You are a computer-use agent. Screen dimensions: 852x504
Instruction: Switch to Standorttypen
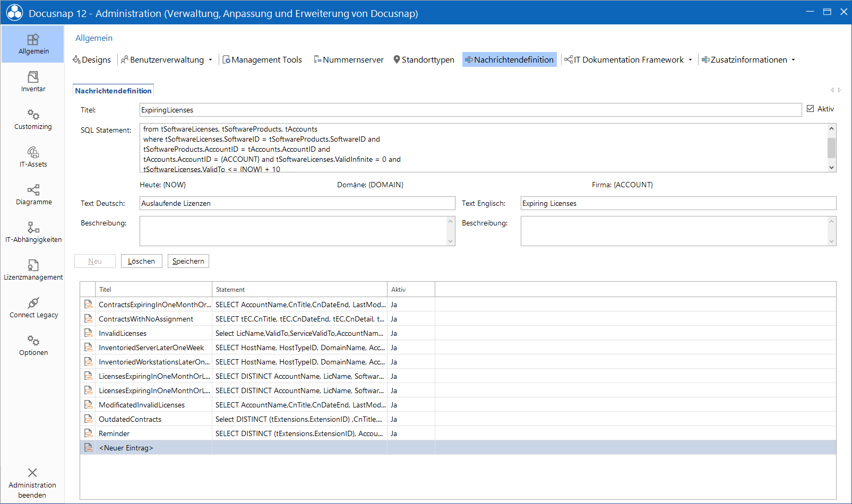click(x=424, y=60)
